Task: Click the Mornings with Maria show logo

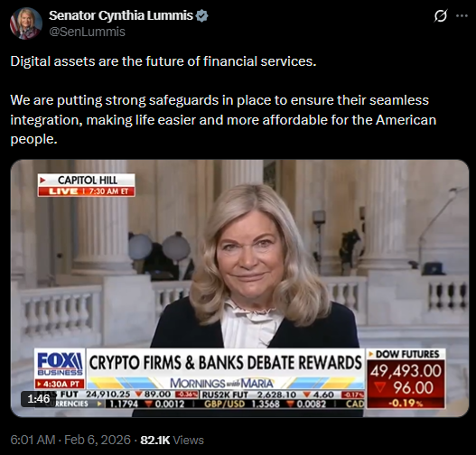Action: 221,383
